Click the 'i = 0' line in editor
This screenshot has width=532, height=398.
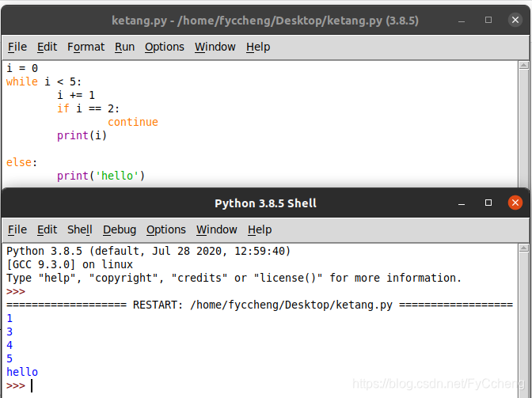coord(22,68)
